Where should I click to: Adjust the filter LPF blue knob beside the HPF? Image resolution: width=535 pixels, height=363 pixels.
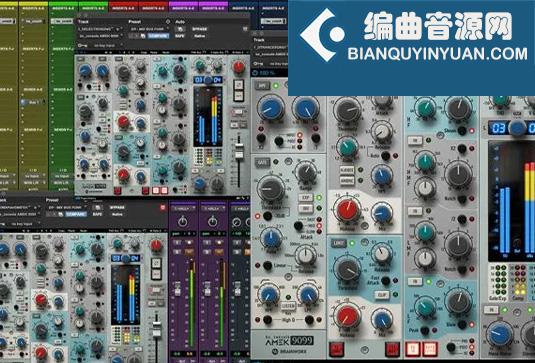(x=306, y=109)
